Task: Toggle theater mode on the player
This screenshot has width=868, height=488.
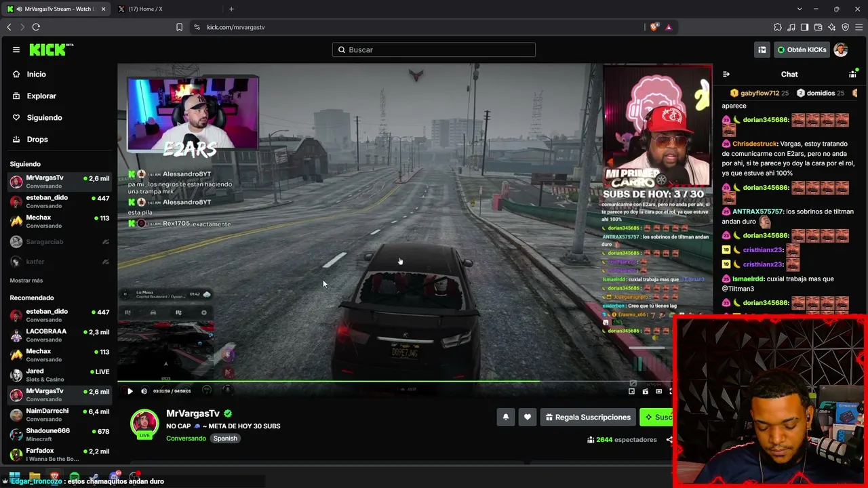Action: click(658, 391)
